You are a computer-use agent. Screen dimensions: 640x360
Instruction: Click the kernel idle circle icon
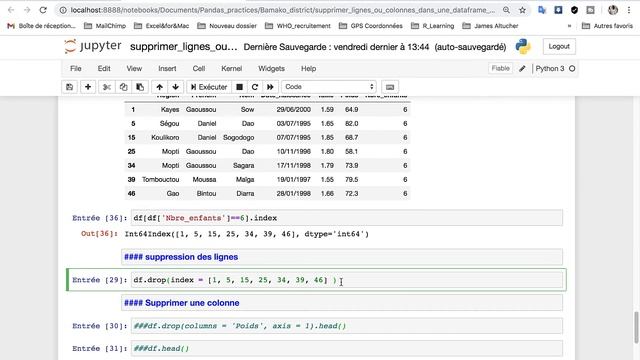click(x=572, y=69)
